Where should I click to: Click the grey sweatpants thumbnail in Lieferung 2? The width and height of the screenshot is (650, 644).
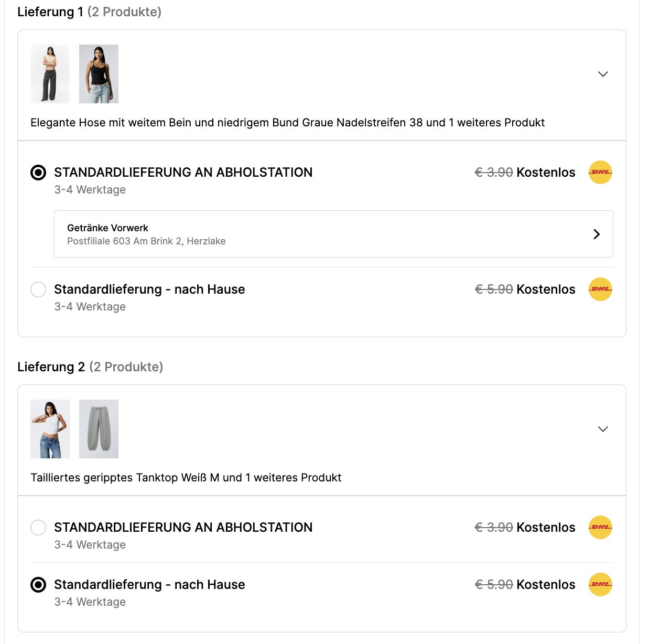pos(99,428)
